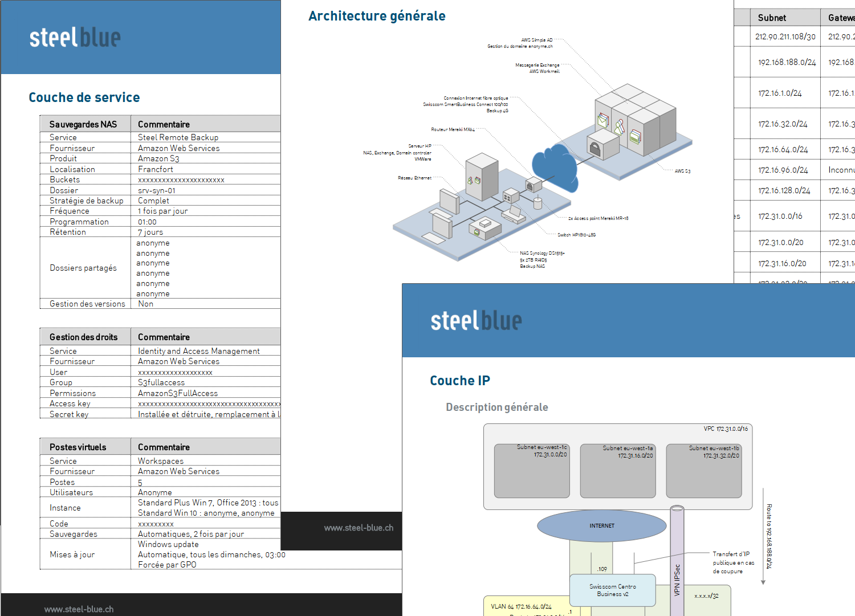Click the 'AWS Simple AD' diagram label
The image size is (855, 616).
(x=537, y=40)
